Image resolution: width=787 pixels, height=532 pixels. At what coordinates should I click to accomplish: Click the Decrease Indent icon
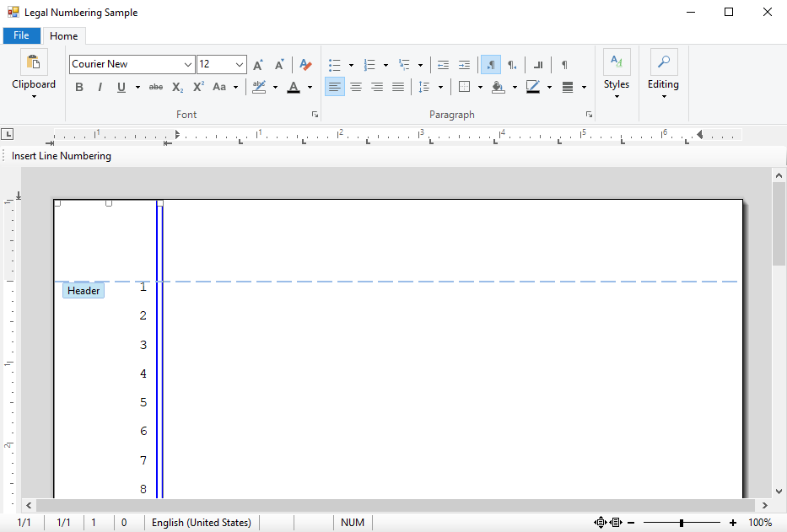click(x=443, y=65)
